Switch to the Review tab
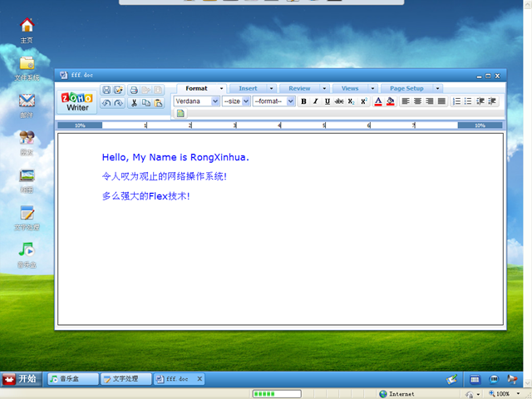The width and height of the screenshot is (532, 399). click(299, 88)
